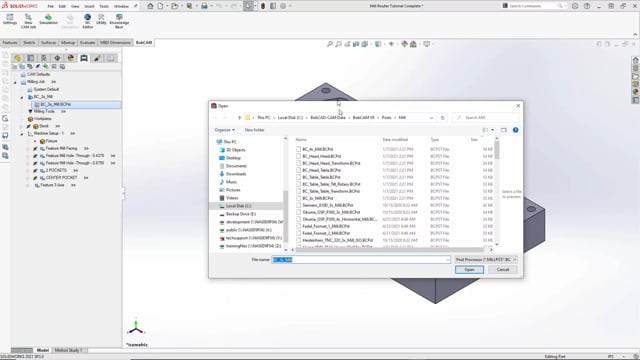Open Appearances icon in right task pane
The width and height of the screenshot is (640, 360).
(x=636, y=92)
